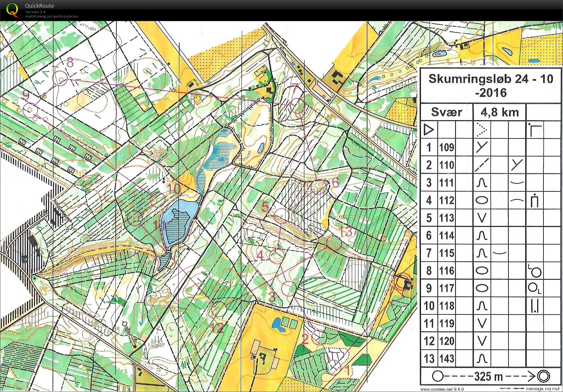The image size is (563, 392).
Task: Click the 'Skumringsløb 24 - 10 -2016' title
Action: click(491, 86)
